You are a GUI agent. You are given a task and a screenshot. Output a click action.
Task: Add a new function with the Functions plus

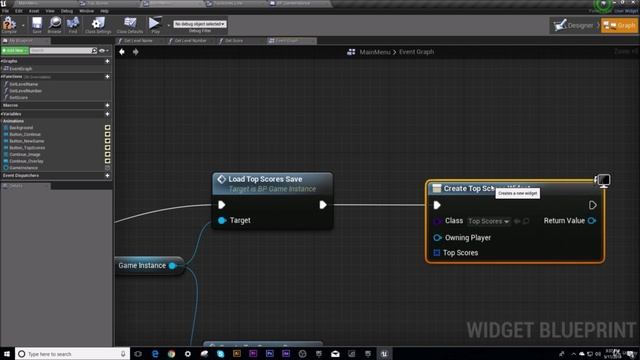(x=107, y=77)
